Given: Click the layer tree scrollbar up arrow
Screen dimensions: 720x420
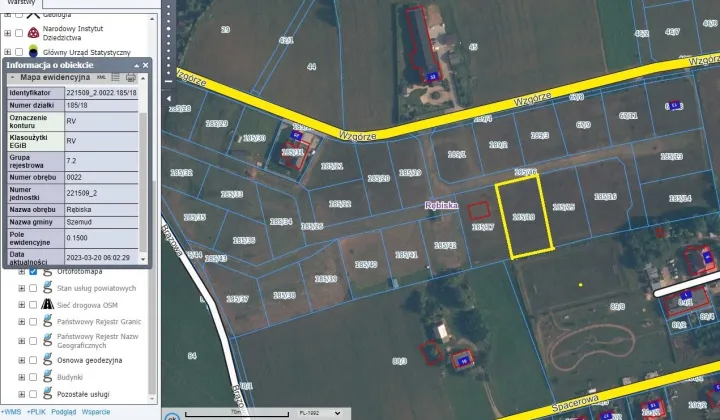Looking at the screenshot, I should 152,19.
